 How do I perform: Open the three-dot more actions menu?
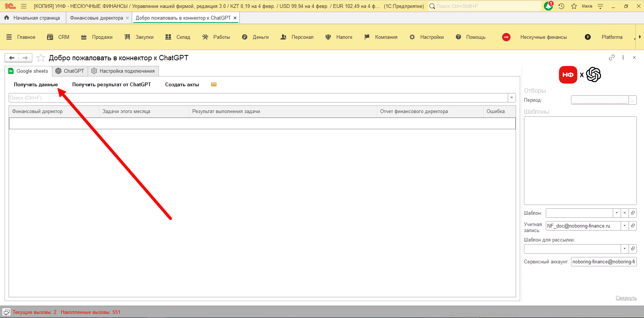(623, 58)
